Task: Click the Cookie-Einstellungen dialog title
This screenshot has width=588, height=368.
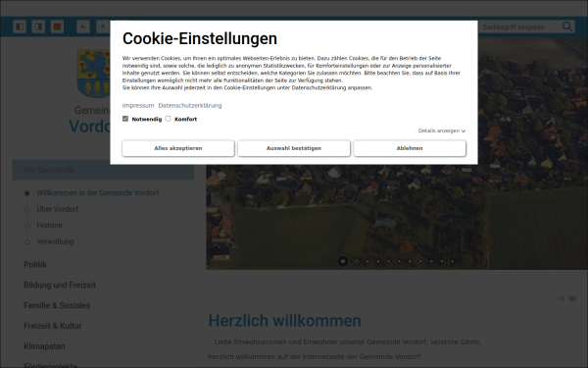Action: coord(200,38)
